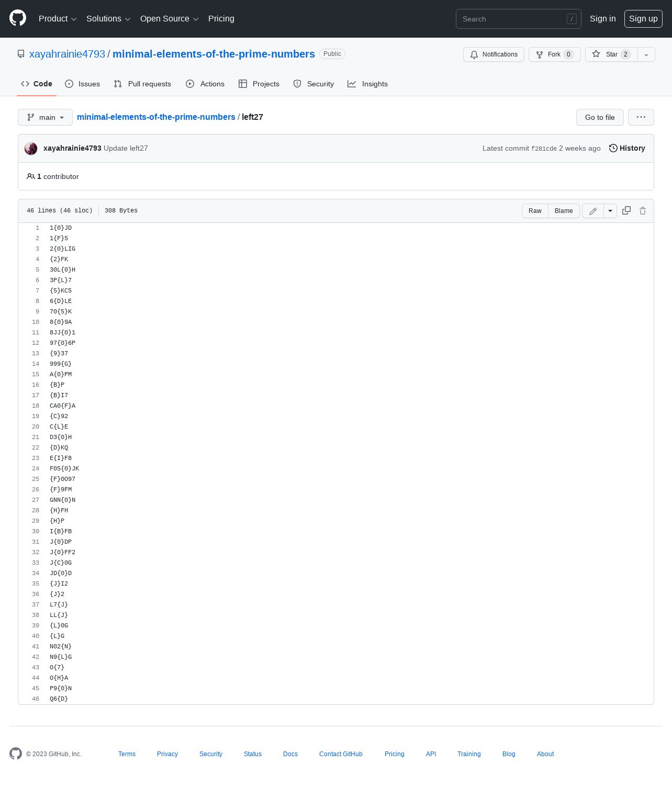Open the edit options dropdown caret
This screenshot has width=672, height=786.
pos(610,211)
